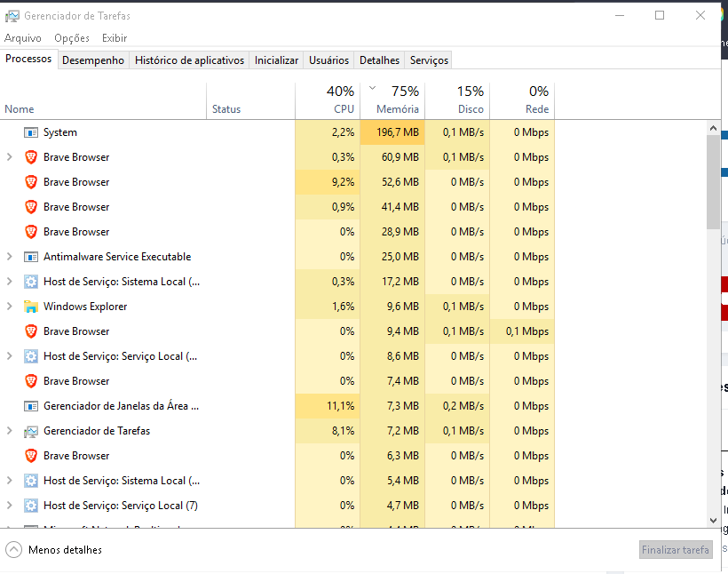Sort processes by the Rede column
Viewport: 728px width, 574px height.
click(x=522, y=101)
